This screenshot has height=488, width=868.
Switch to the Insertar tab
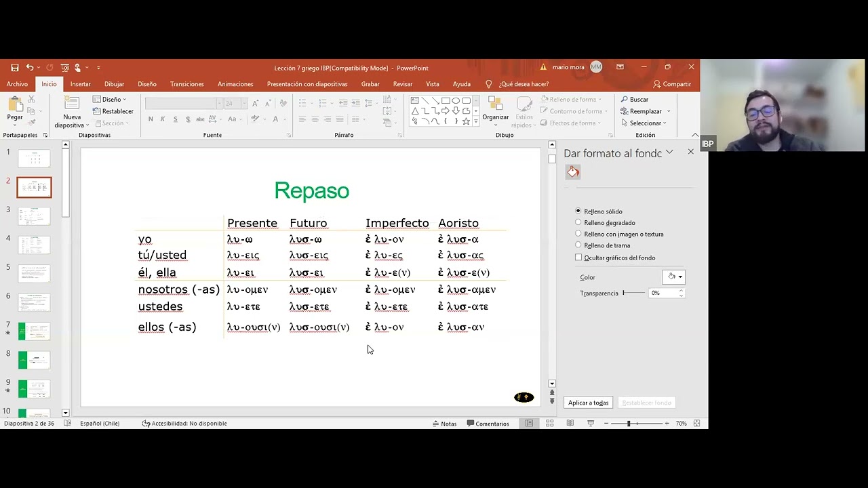point(80,84)
